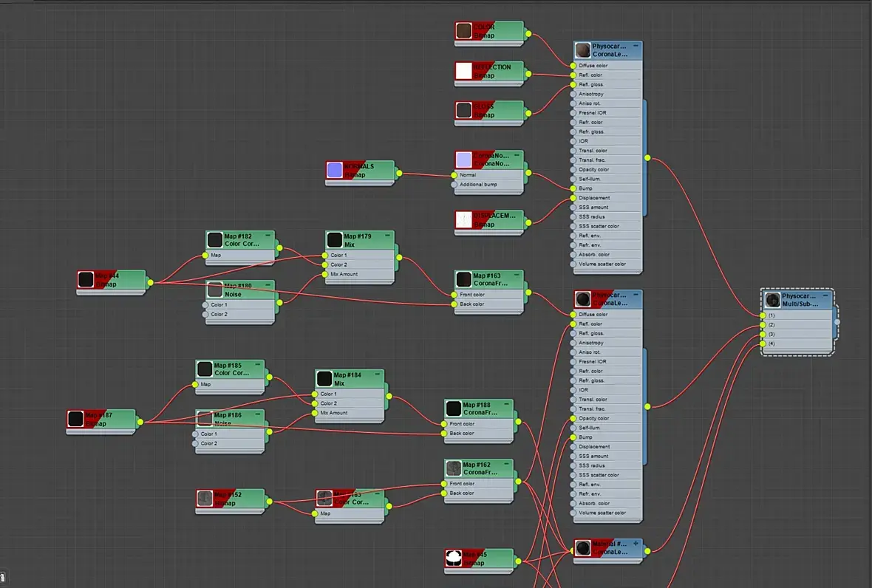Click the output socket of GLOSS Bitmap node

pos(528,113)
